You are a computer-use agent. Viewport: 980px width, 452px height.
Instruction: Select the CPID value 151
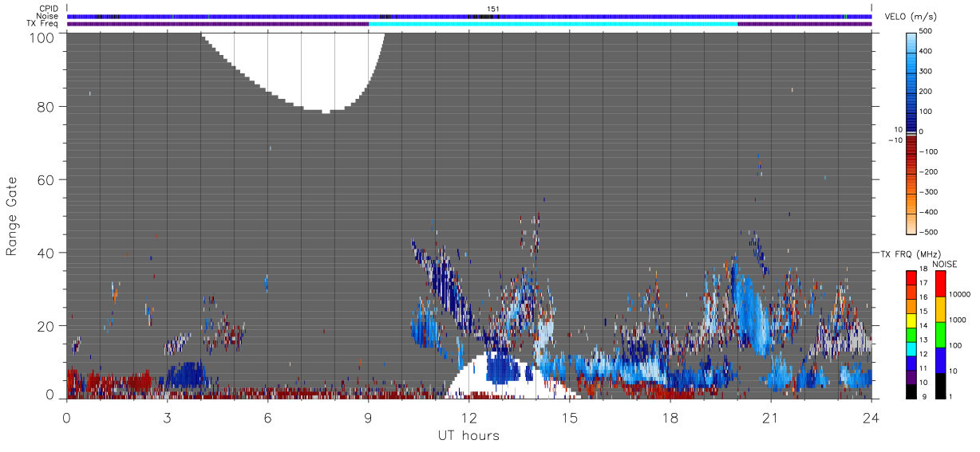493,9
